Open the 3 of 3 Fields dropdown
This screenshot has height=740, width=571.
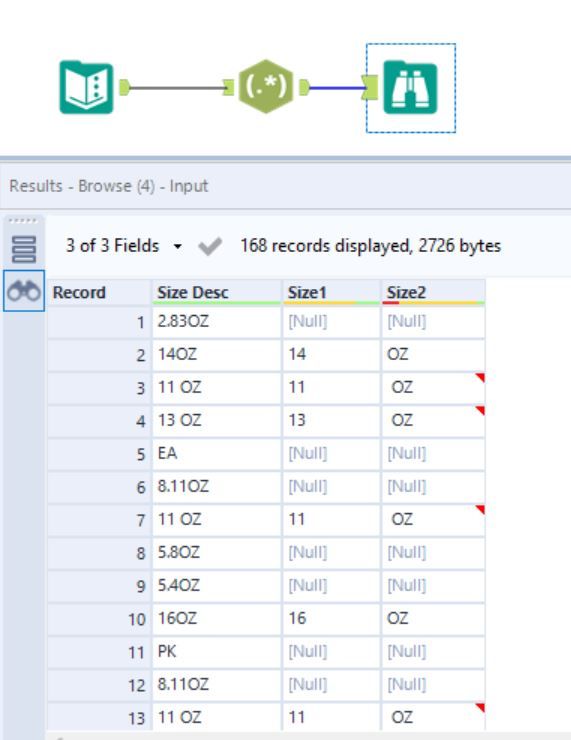coord(124,246)
